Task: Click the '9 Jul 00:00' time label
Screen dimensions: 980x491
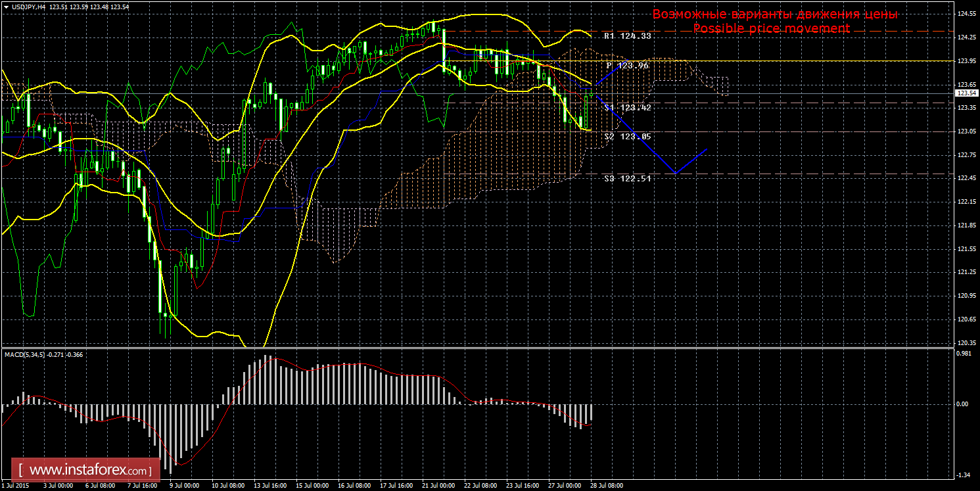Action: click(x=185, y=486)
